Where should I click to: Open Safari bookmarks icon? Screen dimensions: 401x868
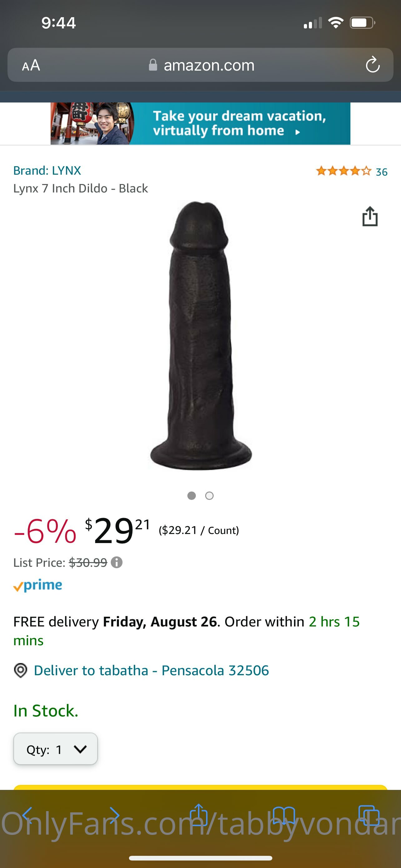pos(284,816)
